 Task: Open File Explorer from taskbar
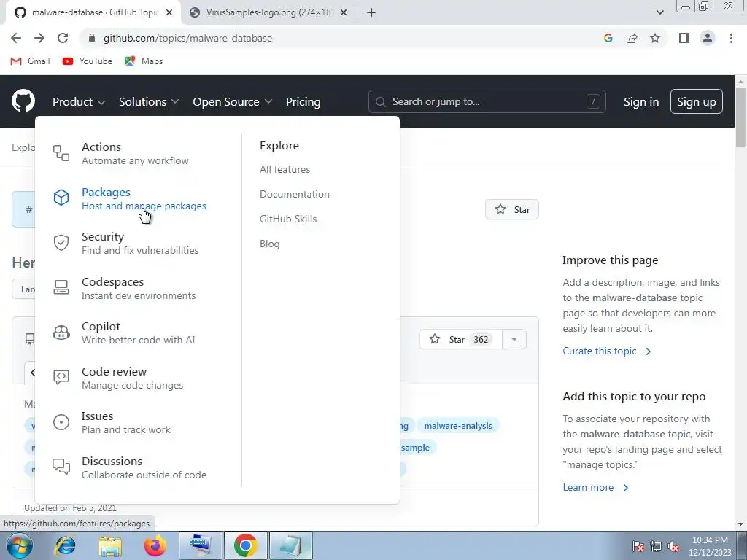[x=111, y=545]
